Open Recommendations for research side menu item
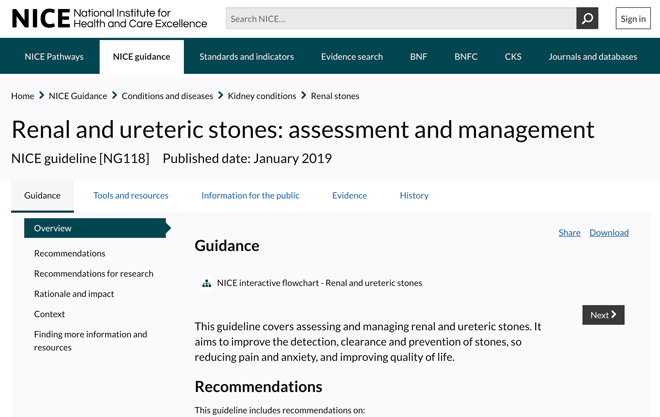The width and height of the screenshot is (660, 417). 93,274
